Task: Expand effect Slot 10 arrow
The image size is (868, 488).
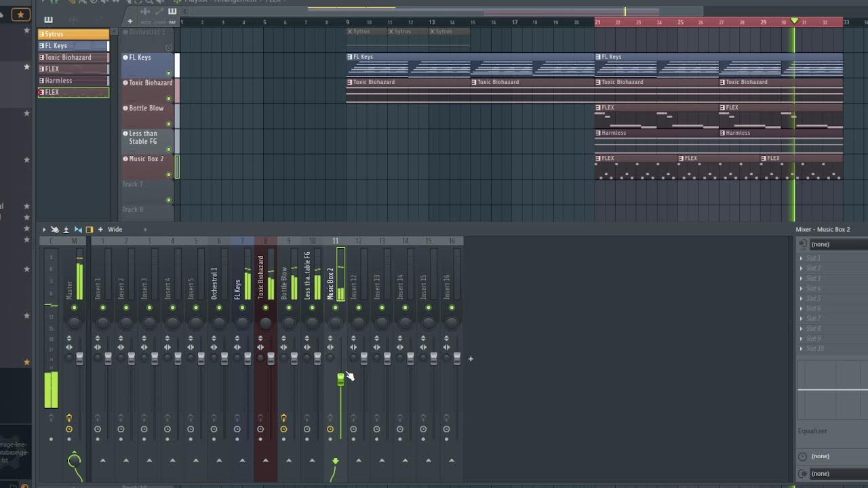Action: 802,348
